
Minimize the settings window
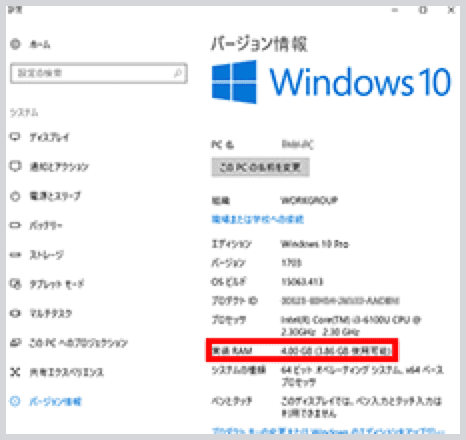click(x=395, y=10)
